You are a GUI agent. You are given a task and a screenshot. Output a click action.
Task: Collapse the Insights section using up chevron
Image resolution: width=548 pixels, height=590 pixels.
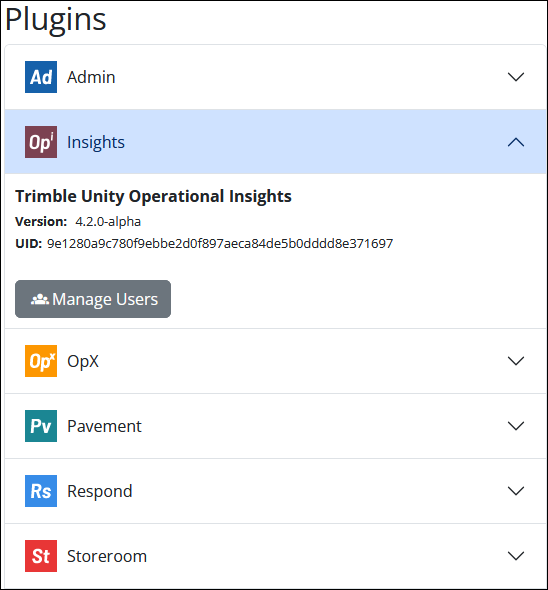coord(516,142)
